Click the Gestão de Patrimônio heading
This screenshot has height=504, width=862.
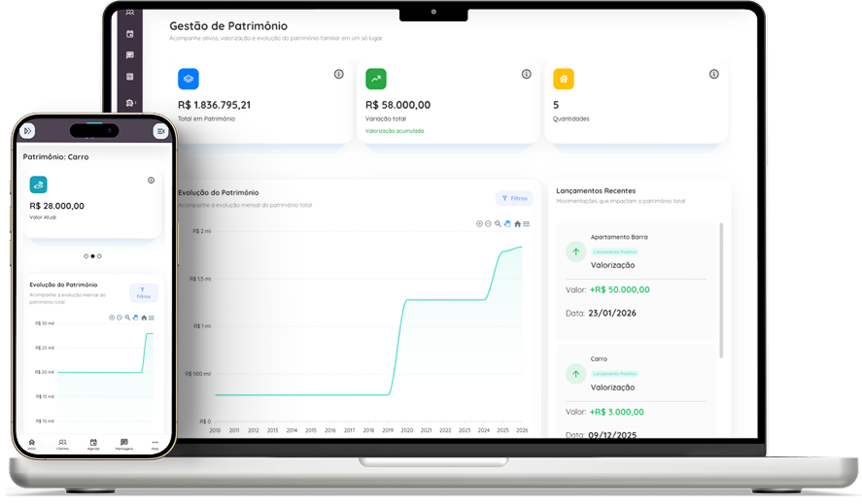[228, 26]
